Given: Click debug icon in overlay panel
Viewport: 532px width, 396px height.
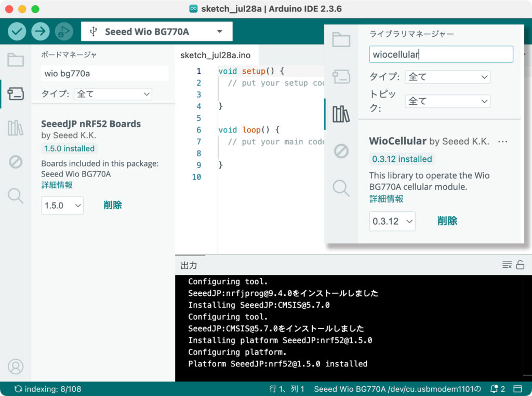Looking at the screenshot, I should click(341, 151).
